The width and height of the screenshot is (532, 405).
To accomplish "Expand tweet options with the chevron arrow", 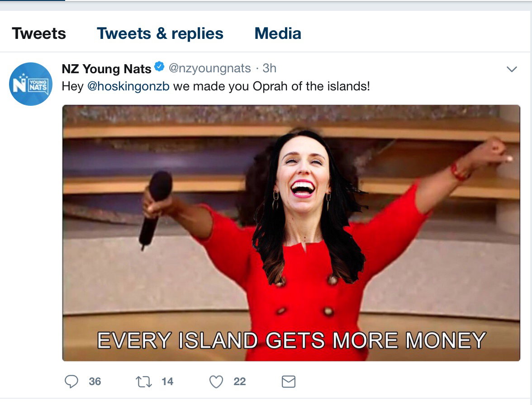I will (x=512, y=69).
